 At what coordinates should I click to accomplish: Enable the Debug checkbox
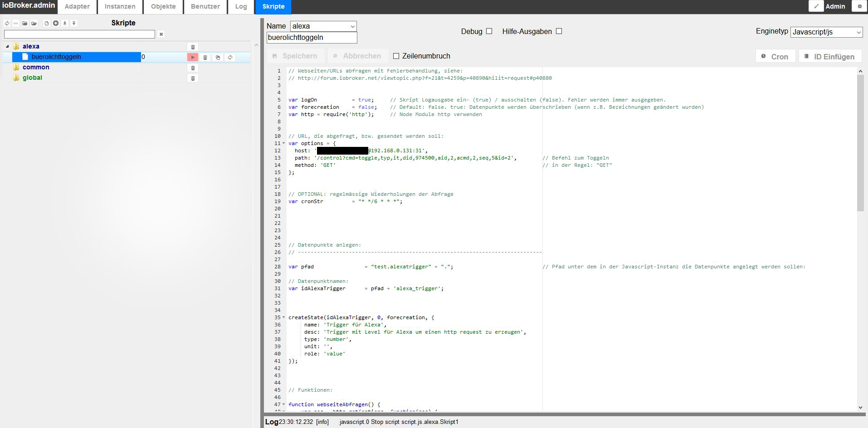pos(489,31)
